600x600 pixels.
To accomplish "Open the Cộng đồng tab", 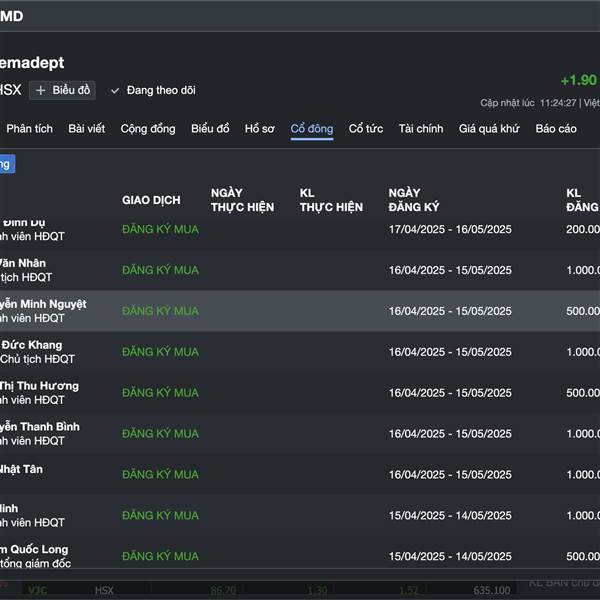I will (x=148, y=129).
